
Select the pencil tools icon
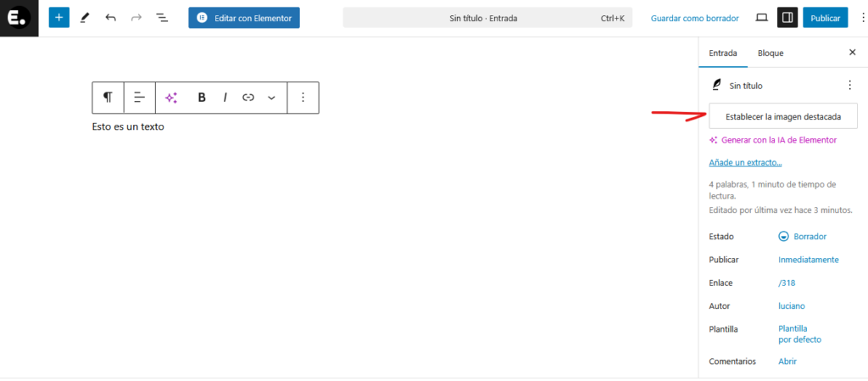click(x=85, y=18)
